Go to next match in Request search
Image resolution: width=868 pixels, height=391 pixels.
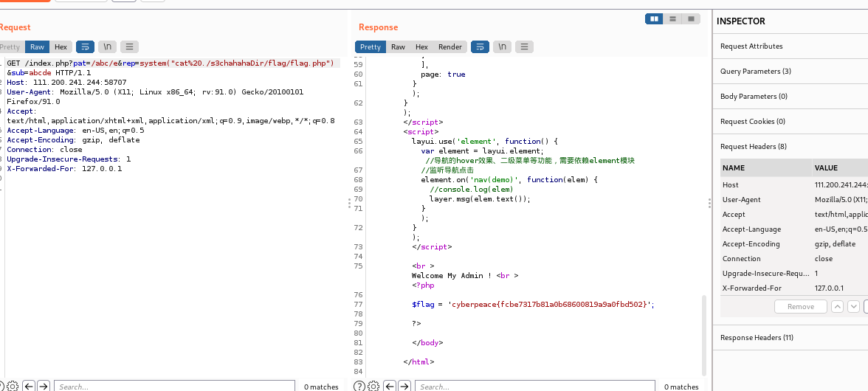pos(43,386)
